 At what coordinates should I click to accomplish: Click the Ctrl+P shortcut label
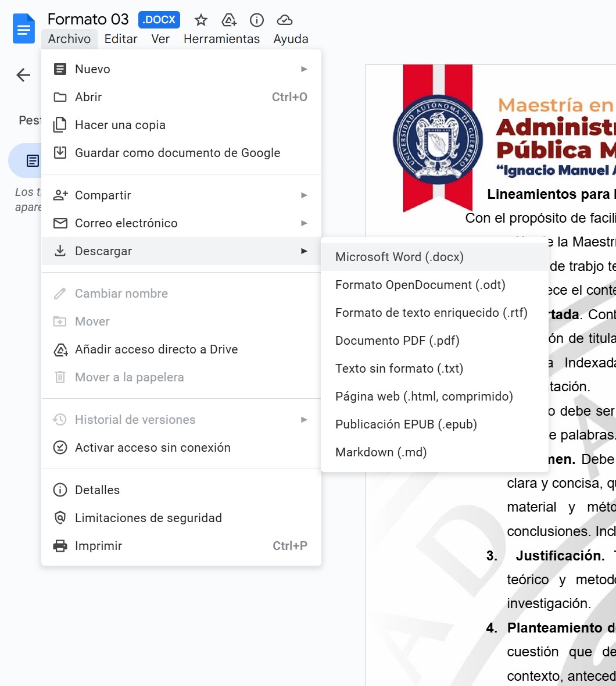tap(290, 546)
